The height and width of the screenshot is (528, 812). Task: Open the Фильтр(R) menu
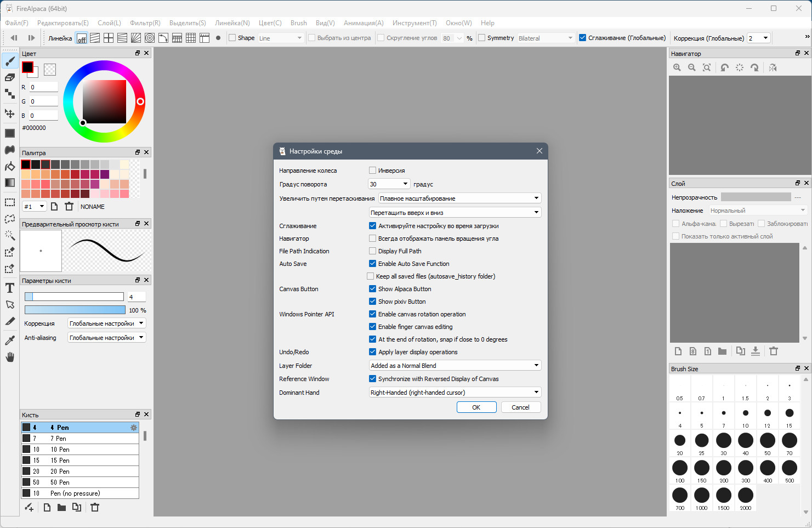[x=145, y=23]
